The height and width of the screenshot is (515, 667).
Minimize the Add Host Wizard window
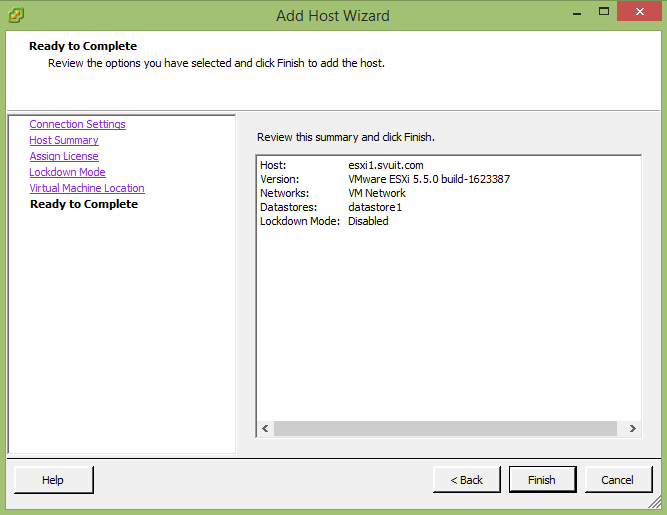click(x=577, y=13)
